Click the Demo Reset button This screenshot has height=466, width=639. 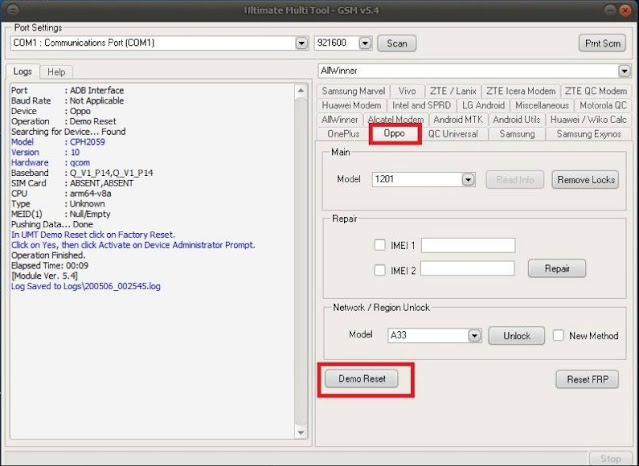click(x=361, y=379)
